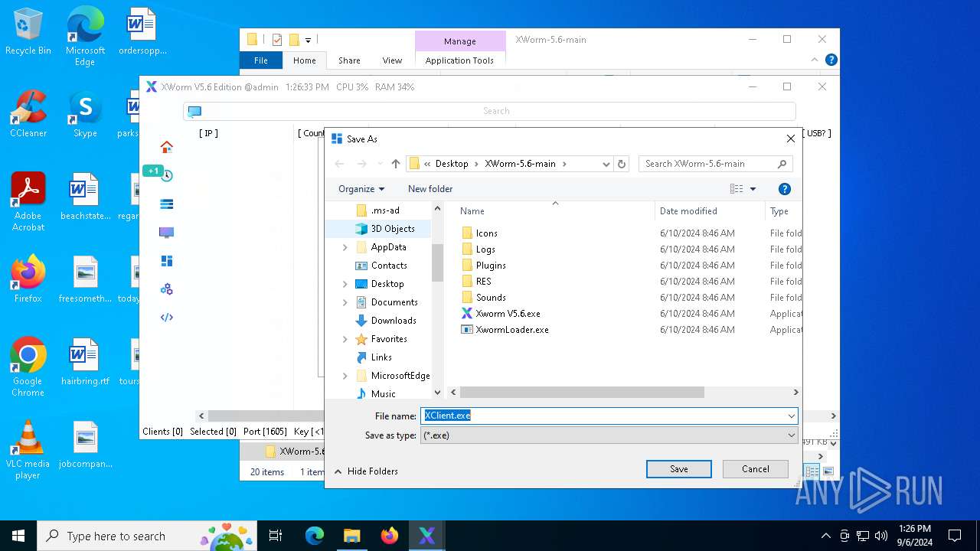The width and height of the screenshot is (980, 551).
Task: Open the Application Tools tab
Action: point(459,60)
